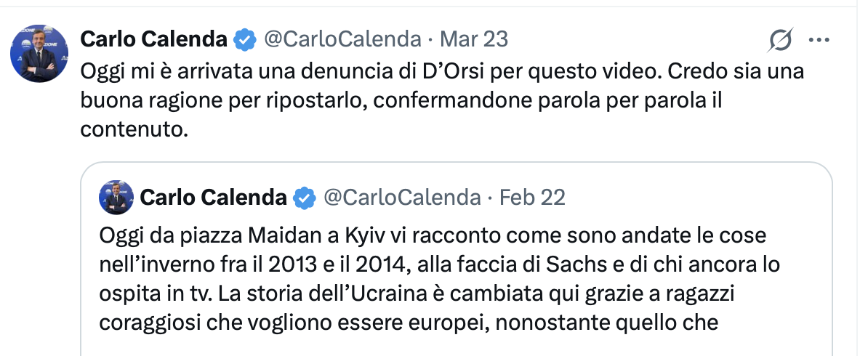Click the verified badge beside the main author name
868x356 pixels.
[x=245, y=39]
